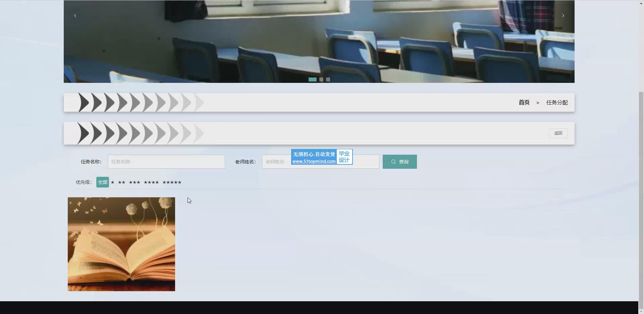644x314 pixels.
Task: Filter by four-star priority
Action: pyautogui.click(x=151, y=182)
